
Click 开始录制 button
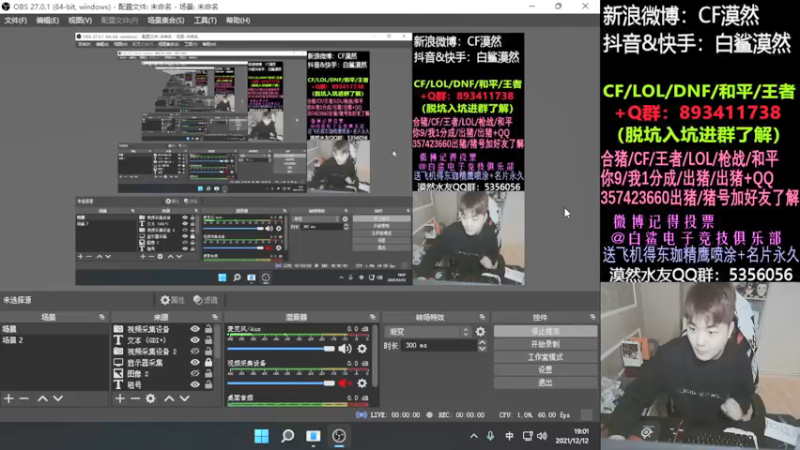(545, 344)
